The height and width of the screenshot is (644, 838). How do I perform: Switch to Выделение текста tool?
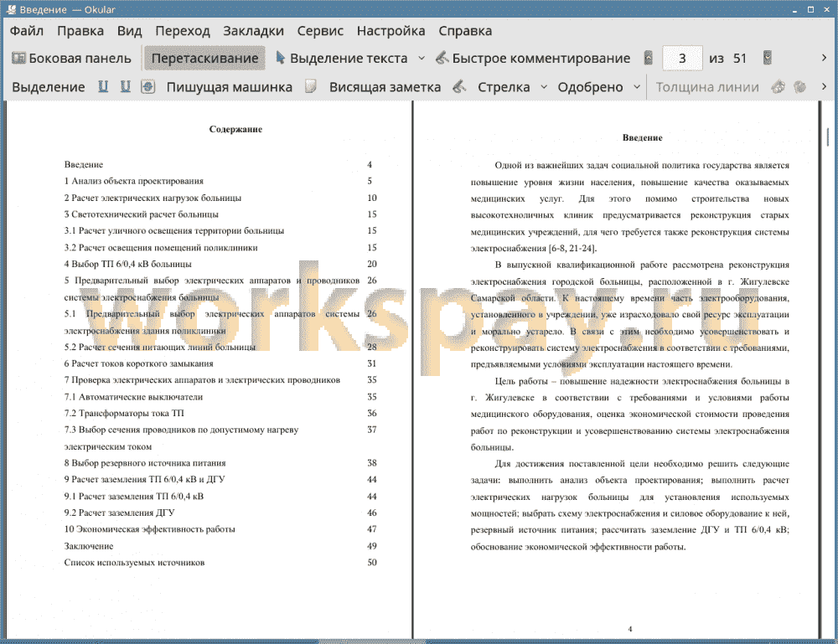click(341, 59)
